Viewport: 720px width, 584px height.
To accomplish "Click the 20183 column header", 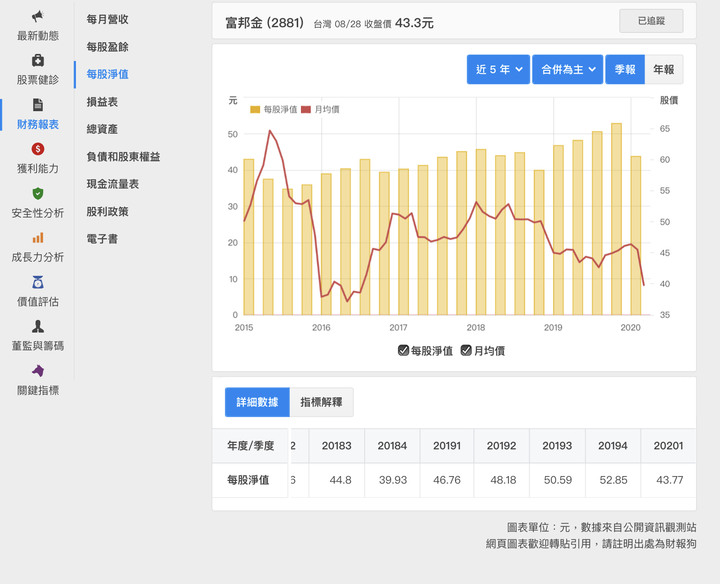I will tap(337, 445).
